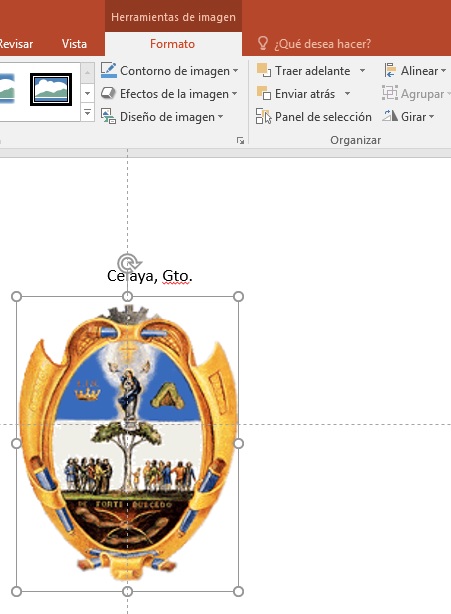Click the left-middle image resize handle
The image size is (451, 614).
coord(16,444)
